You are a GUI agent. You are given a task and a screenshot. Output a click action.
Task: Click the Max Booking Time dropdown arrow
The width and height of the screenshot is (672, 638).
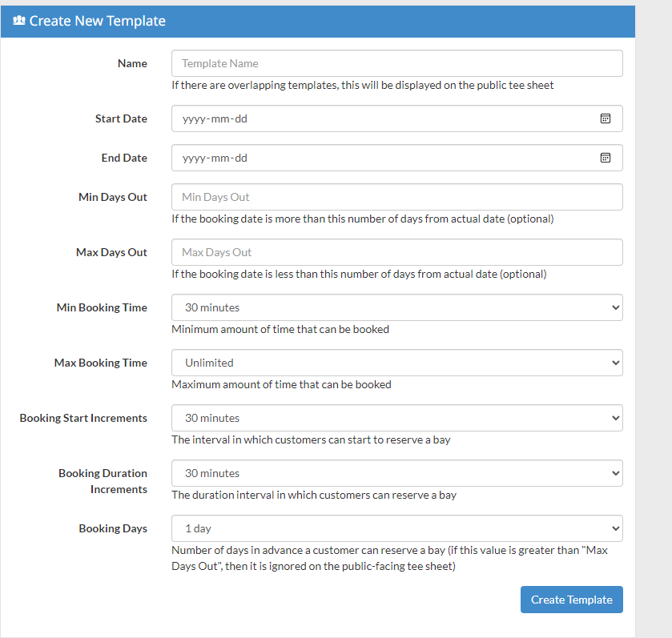coord(615,363)
